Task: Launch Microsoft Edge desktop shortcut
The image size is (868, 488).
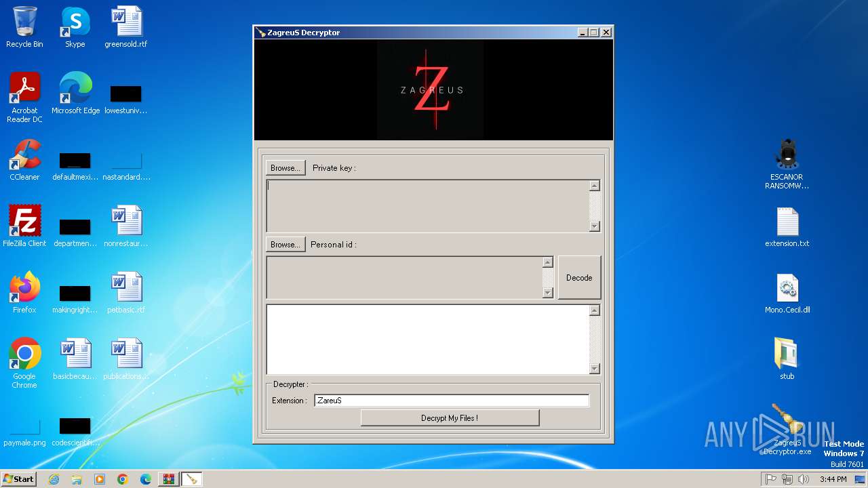Action: pyautogui.click(x=75, y=94)
